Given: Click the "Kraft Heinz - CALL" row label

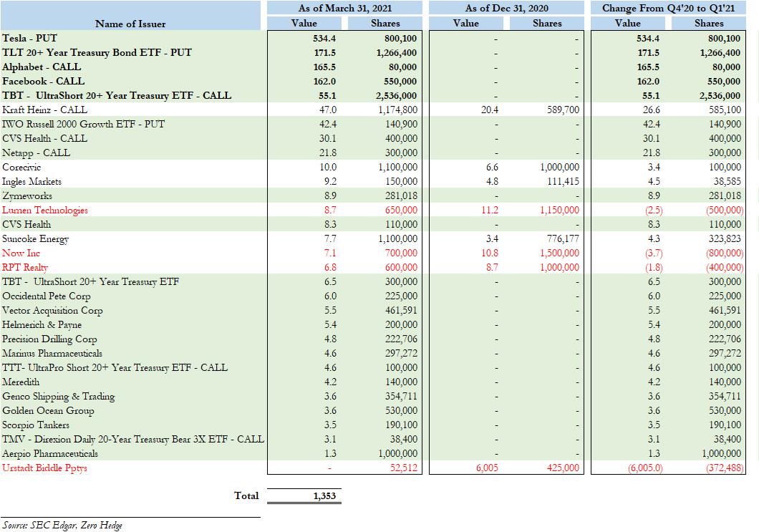Looking at the screenshot, I should (44, 110).
